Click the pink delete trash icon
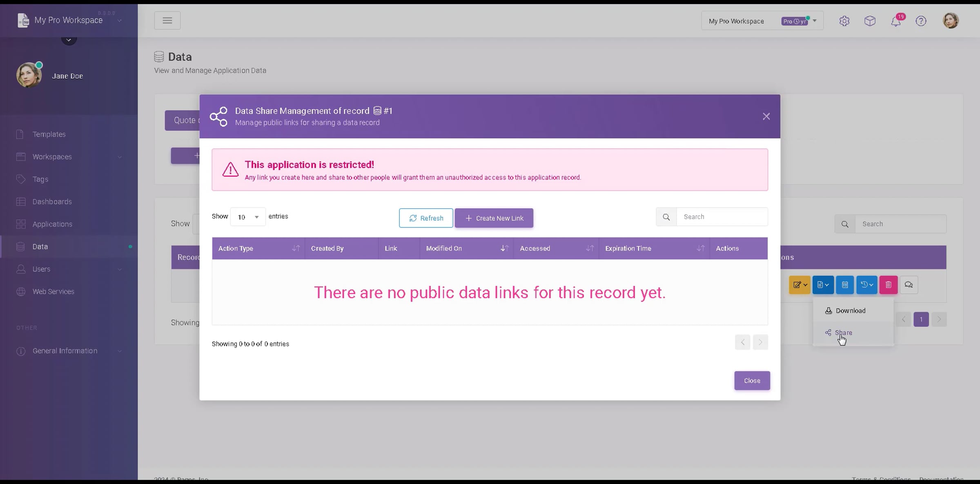 [888, 285]
